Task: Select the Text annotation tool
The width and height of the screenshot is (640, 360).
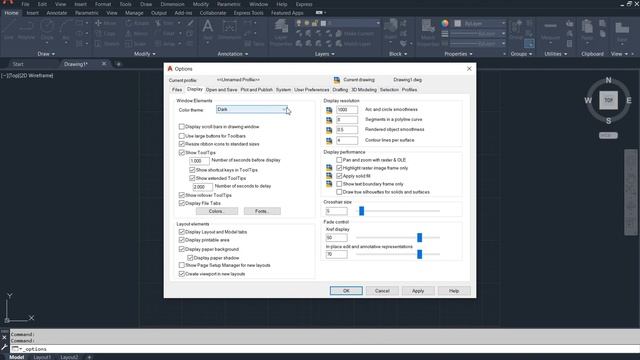Action: click(x=208, y=29)
